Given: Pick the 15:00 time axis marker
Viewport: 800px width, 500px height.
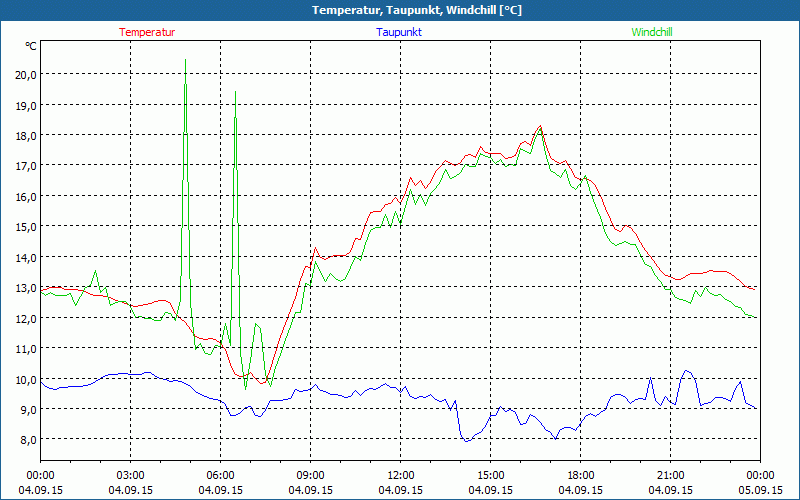Looking at the screenshot, I should (490, 474).
